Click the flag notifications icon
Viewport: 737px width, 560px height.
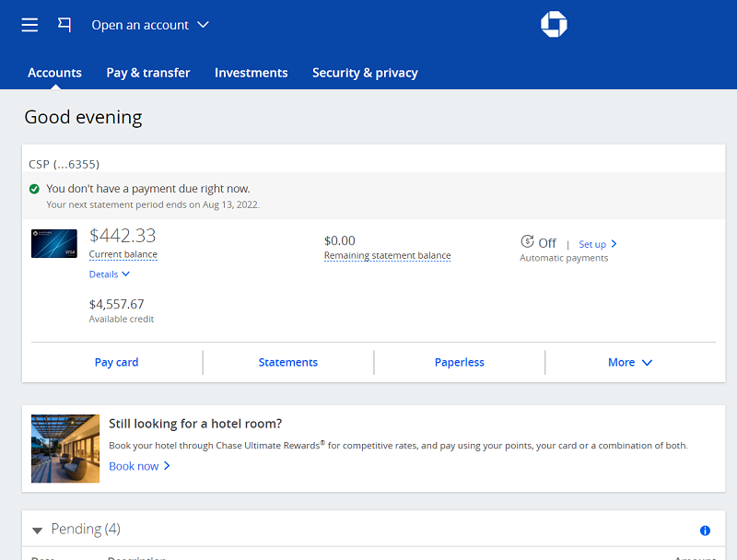64,25
